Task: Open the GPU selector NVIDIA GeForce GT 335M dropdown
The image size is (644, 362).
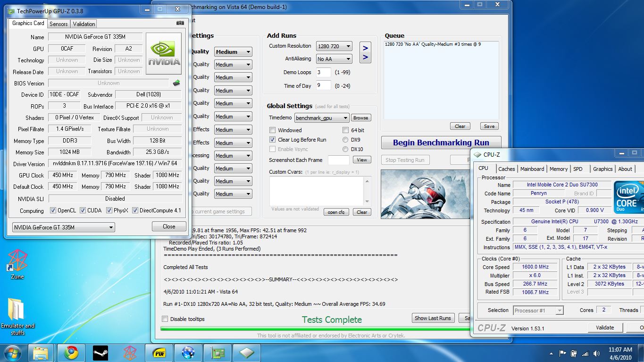Action: [64, 227]
